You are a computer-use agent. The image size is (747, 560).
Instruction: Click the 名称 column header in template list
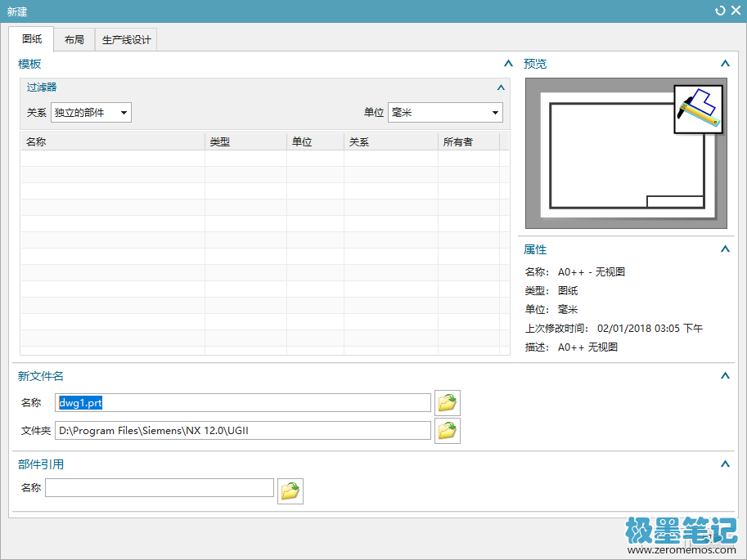pos(113,141)
